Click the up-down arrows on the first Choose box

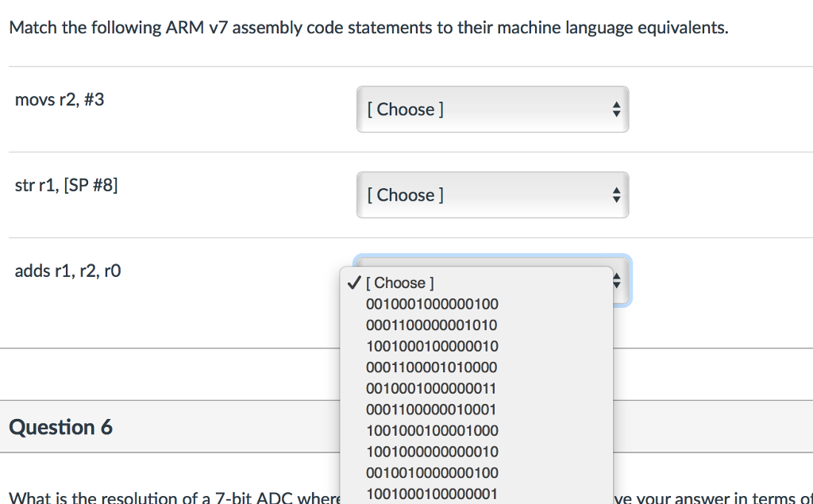click(617, 110)
